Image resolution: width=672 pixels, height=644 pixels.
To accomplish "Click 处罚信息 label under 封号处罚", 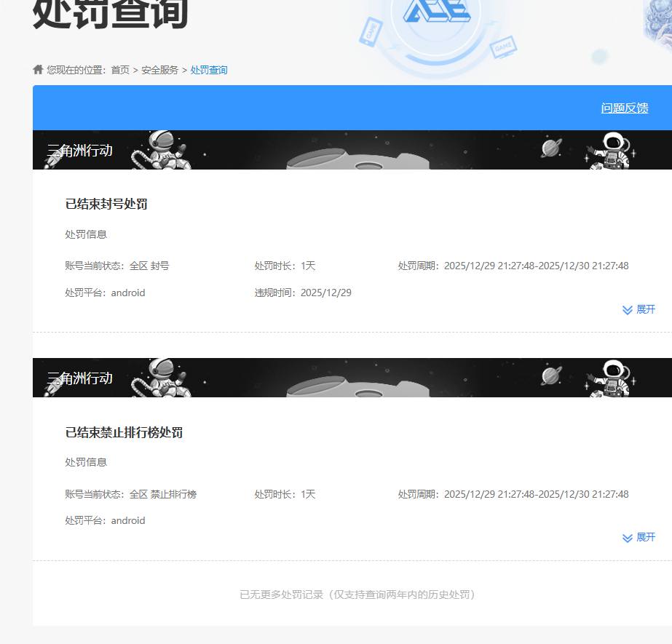I will (x=86, y=234).
